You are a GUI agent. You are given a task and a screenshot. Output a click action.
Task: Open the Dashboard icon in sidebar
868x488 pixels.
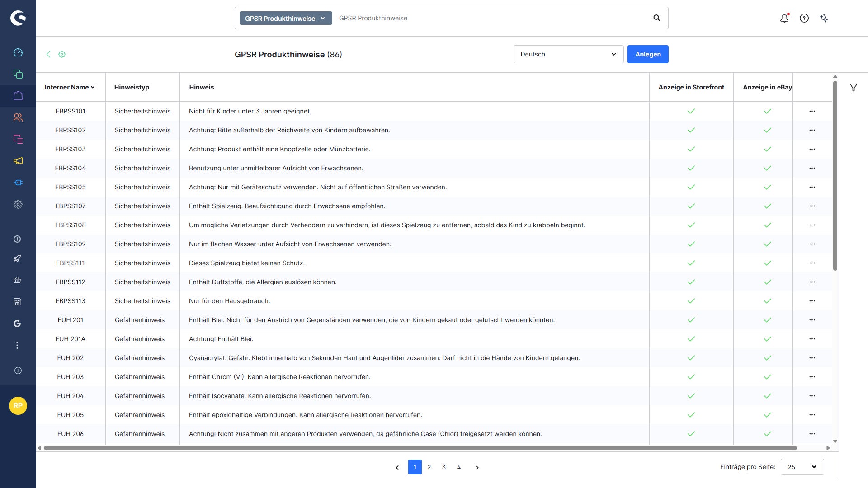pyautogui.click(x=18, y=52)
